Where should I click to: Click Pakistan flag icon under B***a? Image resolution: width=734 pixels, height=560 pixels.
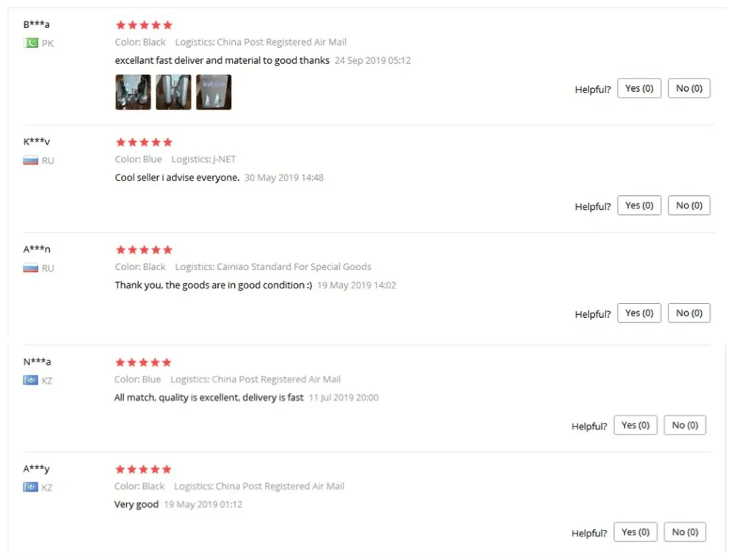pyautogui.click(x=31, y=43)
